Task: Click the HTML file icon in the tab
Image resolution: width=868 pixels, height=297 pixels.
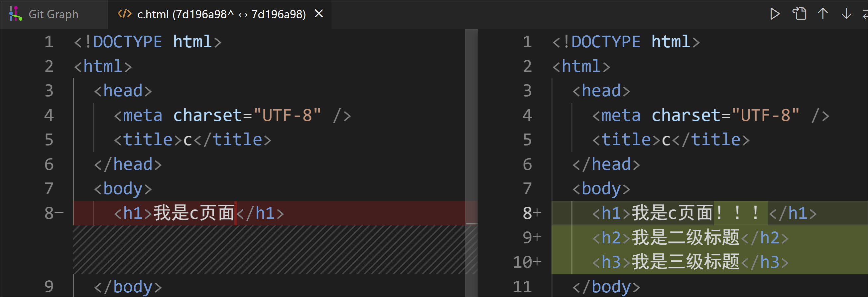Action: pos(124,14)
